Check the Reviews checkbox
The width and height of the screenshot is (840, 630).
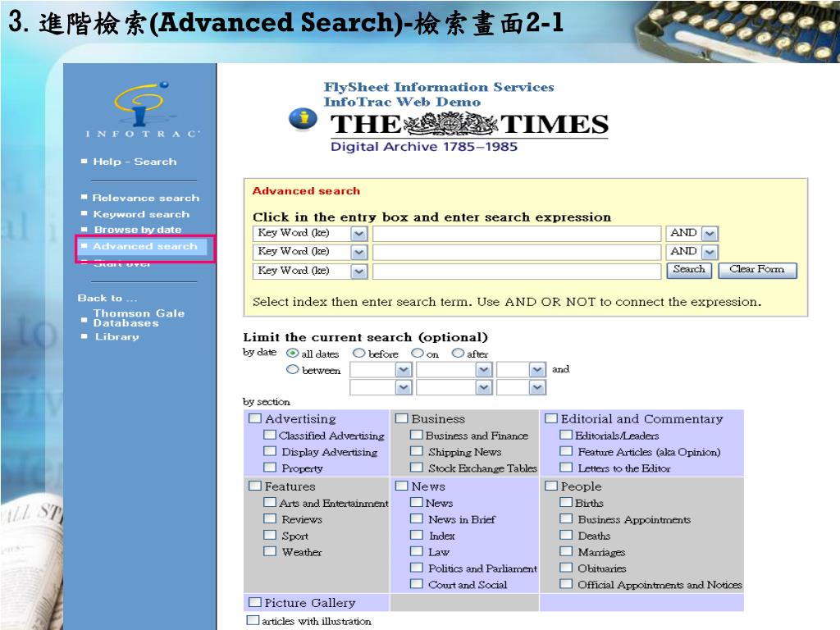pos(270,518)
